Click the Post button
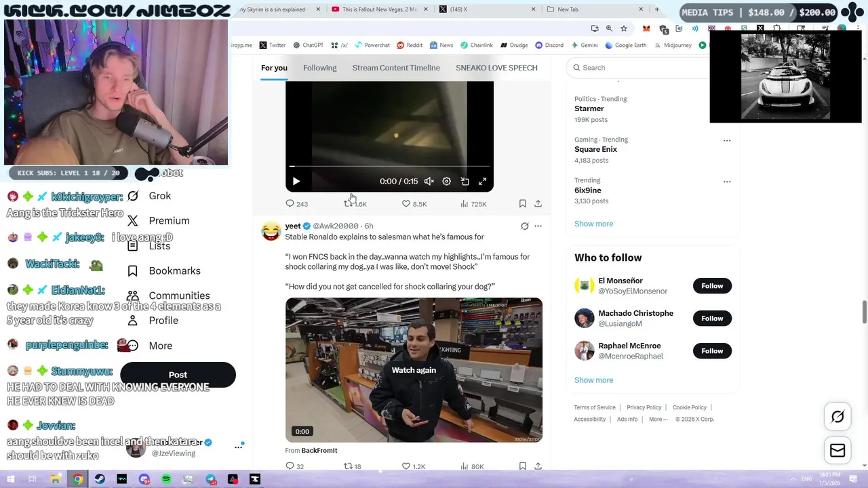 [178, 375]
